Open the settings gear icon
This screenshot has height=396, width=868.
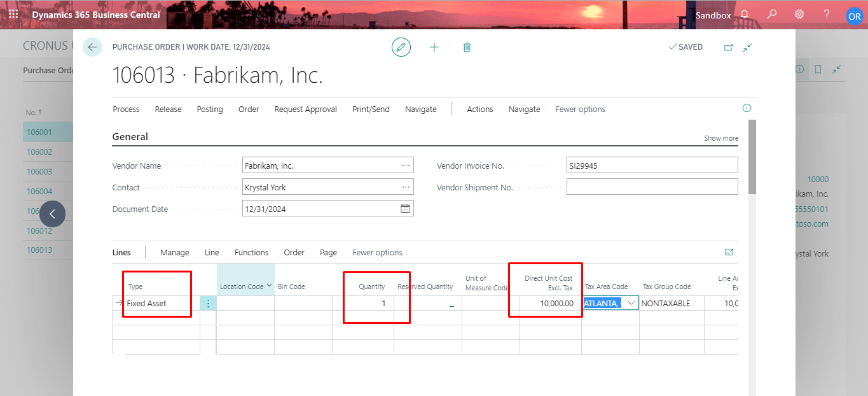coord(799,14)
